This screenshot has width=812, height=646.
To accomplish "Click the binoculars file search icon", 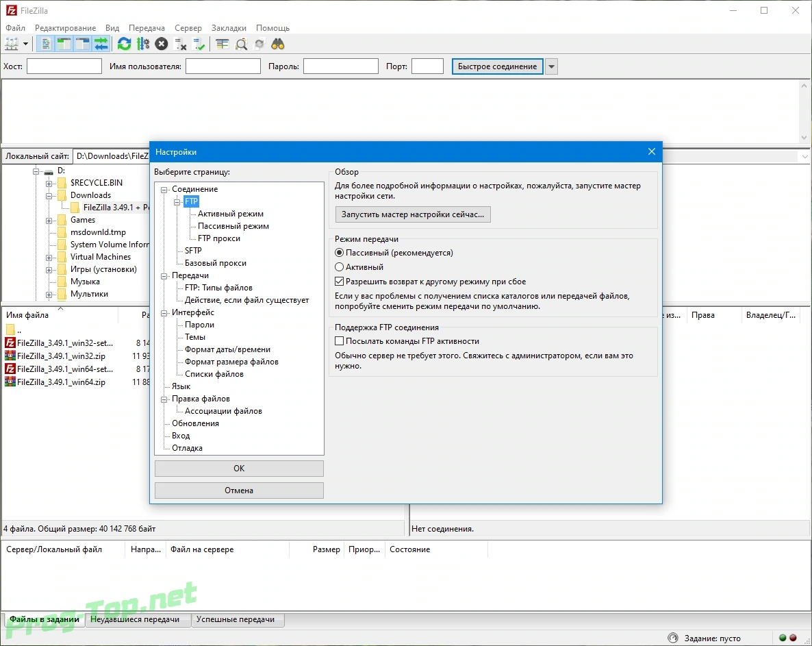I will tap(278, 45).
